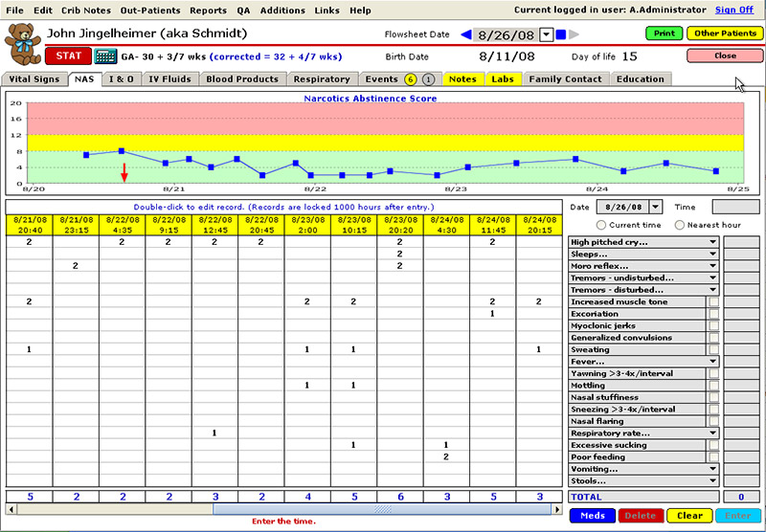Check the Increased muscle tone box

coord(713,302)
